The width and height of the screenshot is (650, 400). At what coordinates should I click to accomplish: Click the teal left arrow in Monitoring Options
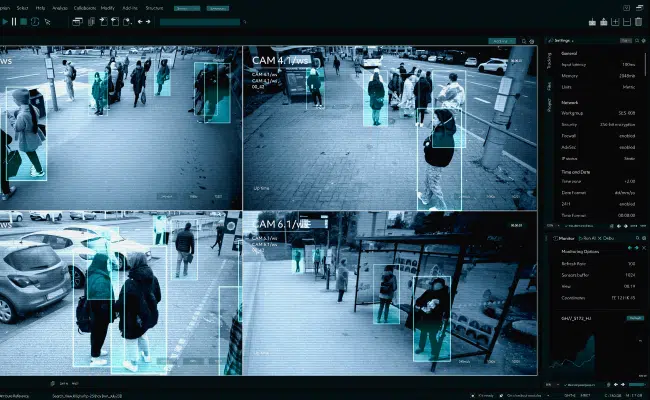coord(630,248)
